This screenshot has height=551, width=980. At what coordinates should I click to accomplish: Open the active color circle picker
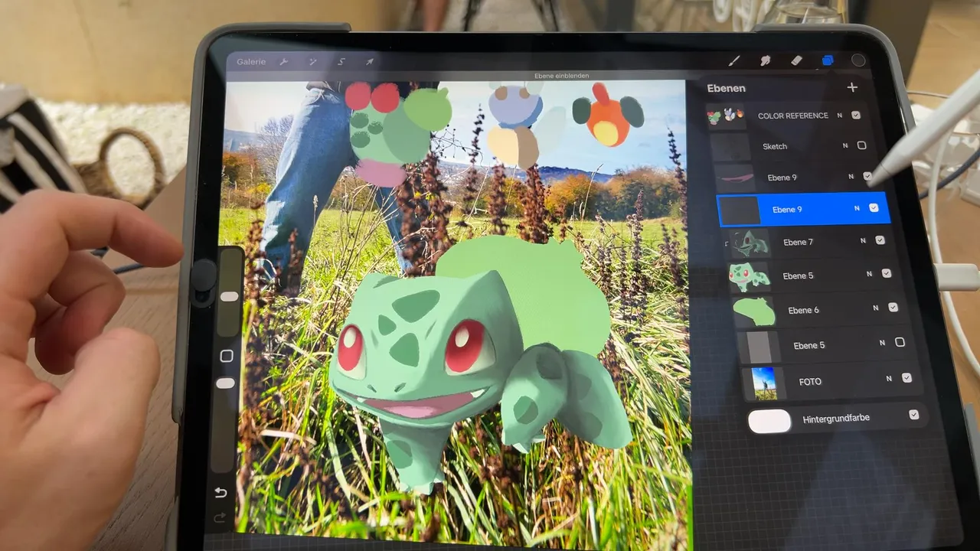(858, 60)
